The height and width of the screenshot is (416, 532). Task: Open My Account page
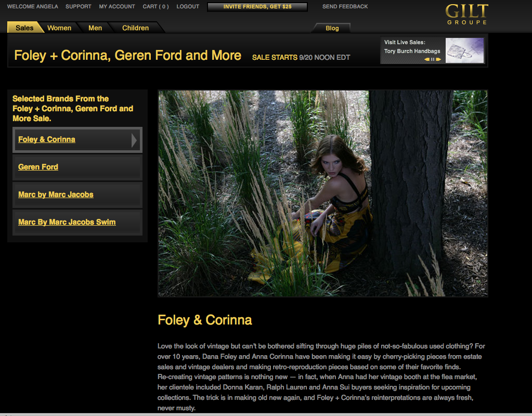click(x=116, y=6)
